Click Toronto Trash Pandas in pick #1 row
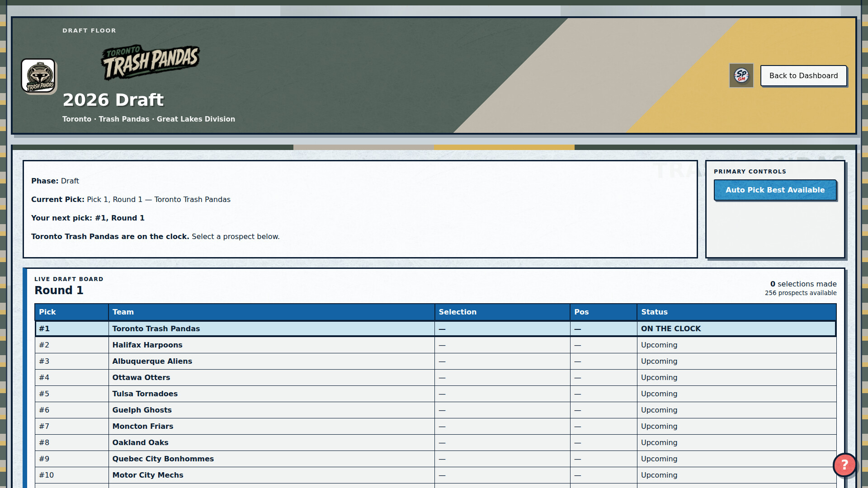The height and width of the screenshot is (488, 868). coord(156,328)
